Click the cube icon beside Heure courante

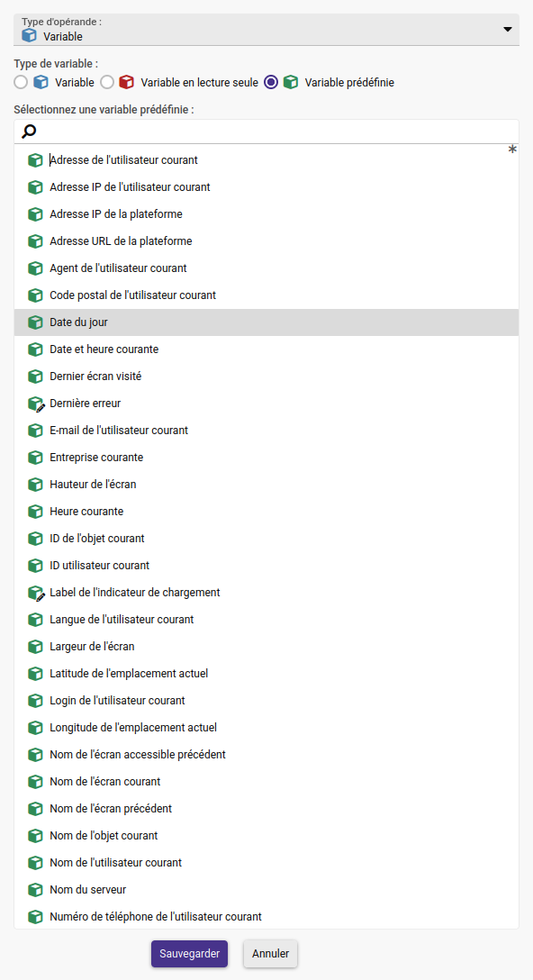[x=36, y=512]
